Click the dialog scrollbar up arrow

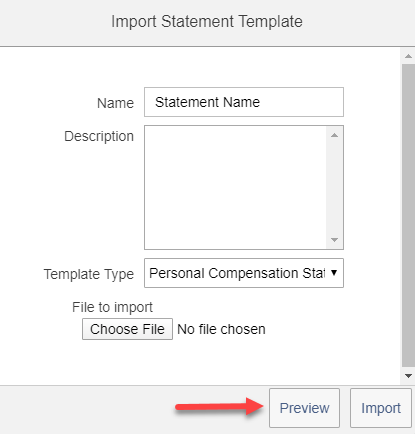408,56
